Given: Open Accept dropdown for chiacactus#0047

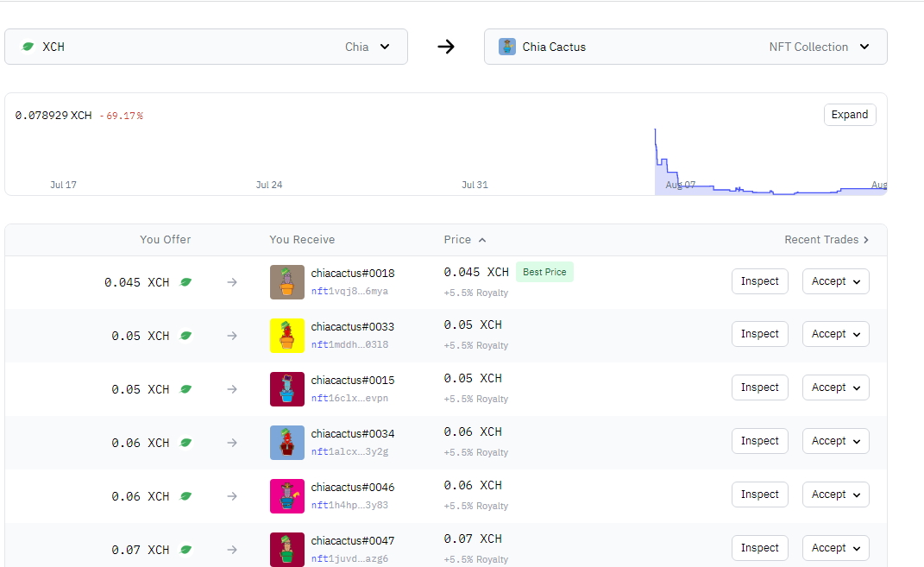Looking at the screenshot, I should click(836, 548).
